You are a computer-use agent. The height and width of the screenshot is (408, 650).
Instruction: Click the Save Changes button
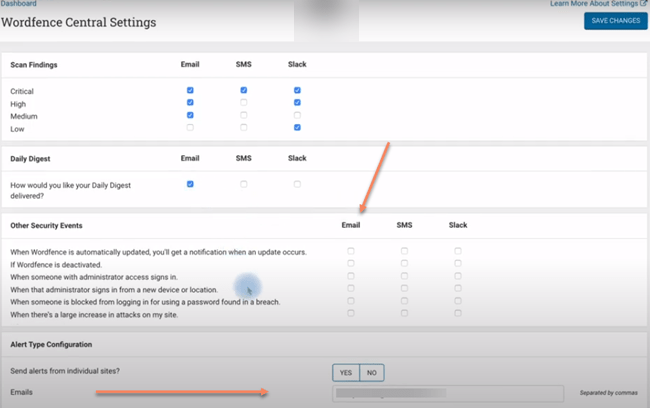(x=616, y=21)
